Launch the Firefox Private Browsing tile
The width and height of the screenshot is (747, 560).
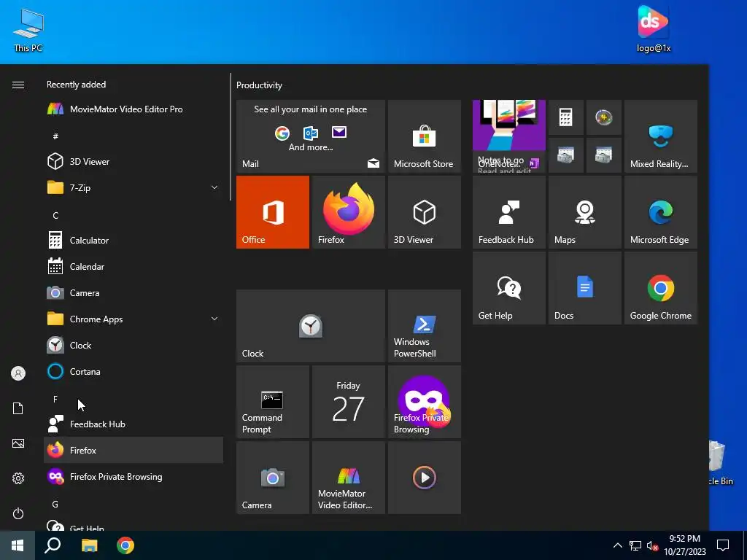point(425,402)
